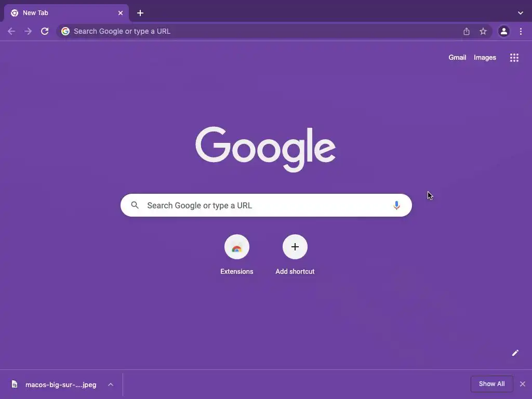Close the downloads bar
This screenshot has width=532, height=399.
click(x=523, y=384)
